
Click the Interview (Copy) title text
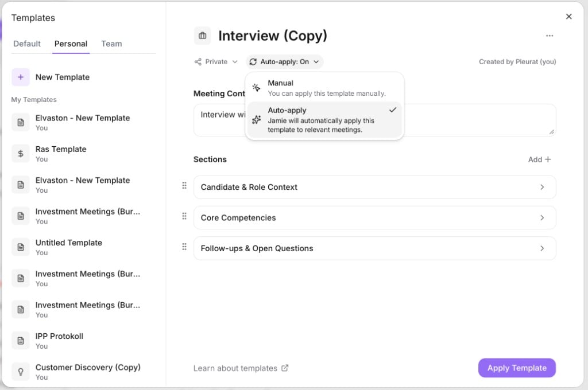click(273, 36)
